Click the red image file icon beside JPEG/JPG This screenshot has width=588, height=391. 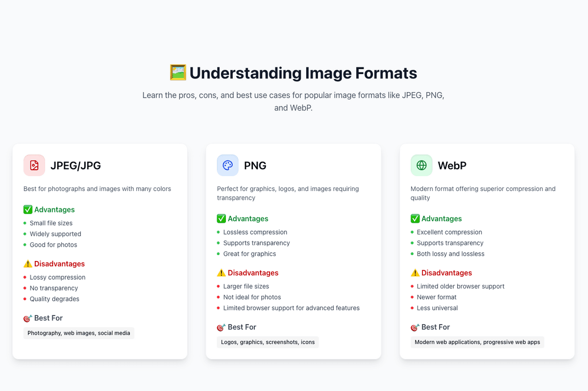pyautogui.click(x=34, y=165)
